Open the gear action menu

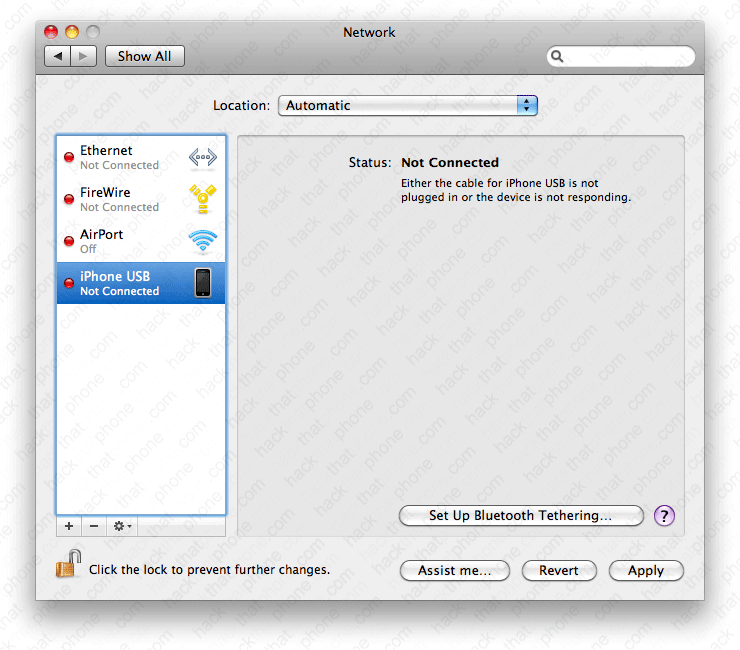click(122, 526)
